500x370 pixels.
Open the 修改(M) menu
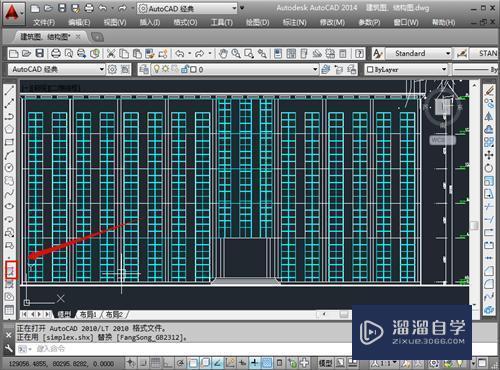click(332, 23)
